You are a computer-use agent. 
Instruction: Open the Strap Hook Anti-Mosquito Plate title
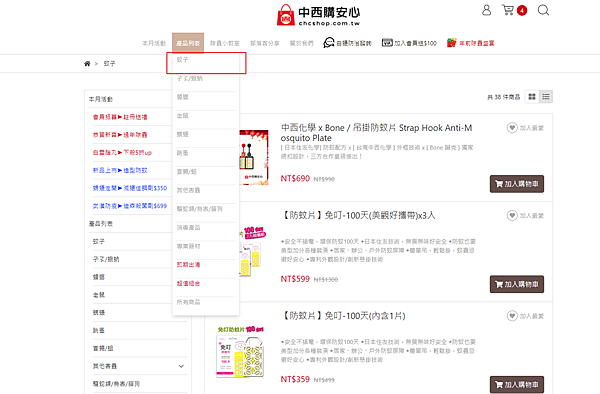click(377, 133)
